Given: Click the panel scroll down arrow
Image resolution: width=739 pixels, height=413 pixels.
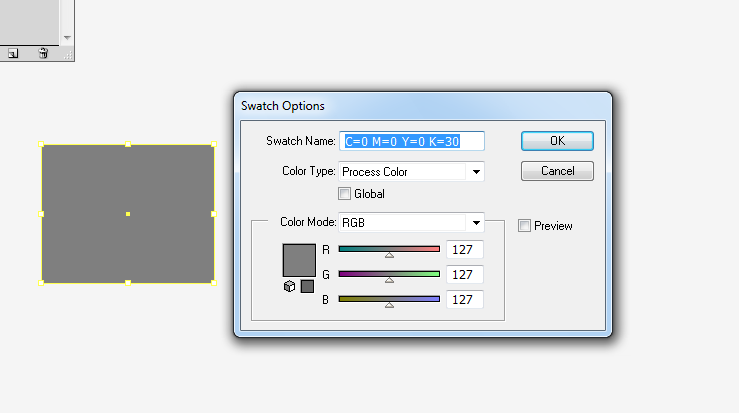Looking at the screenshot, I should 67,38.
